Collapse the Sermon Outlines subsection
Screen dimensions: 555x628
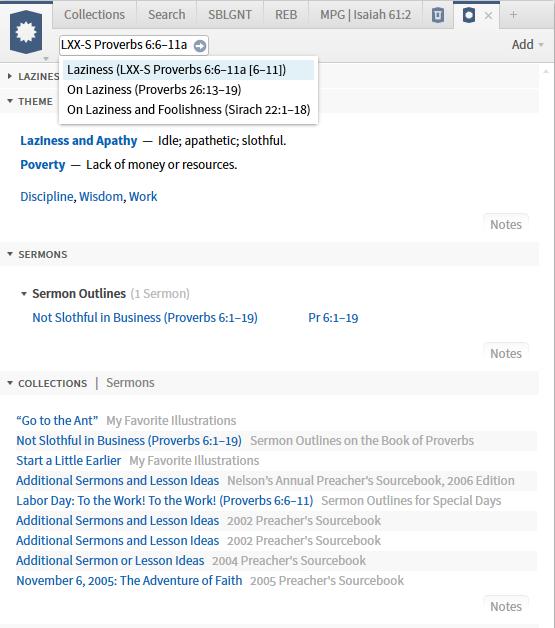tap(24, 294)
